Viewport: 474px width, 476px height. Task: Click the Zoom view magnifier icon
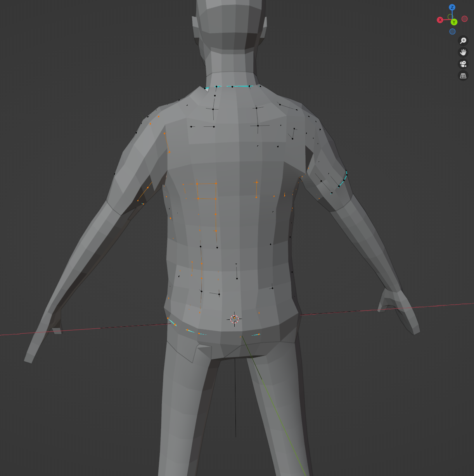(x=463, y=41)
